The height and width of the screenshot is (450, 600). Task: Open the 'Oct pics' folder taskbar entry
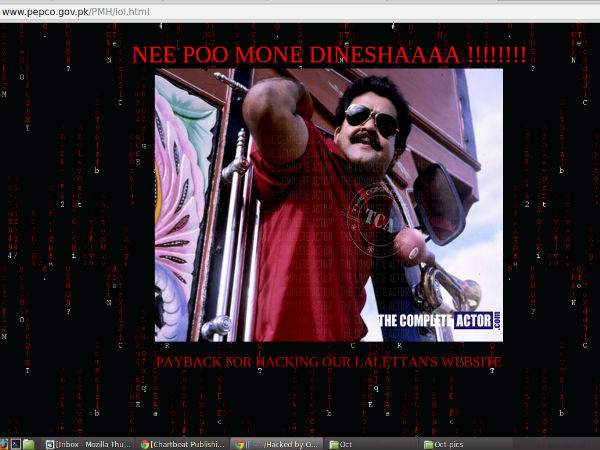click(446, 443)
